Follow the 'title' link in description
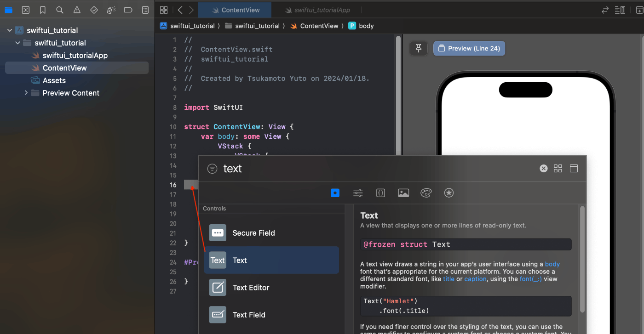 [x=448, y=279]
